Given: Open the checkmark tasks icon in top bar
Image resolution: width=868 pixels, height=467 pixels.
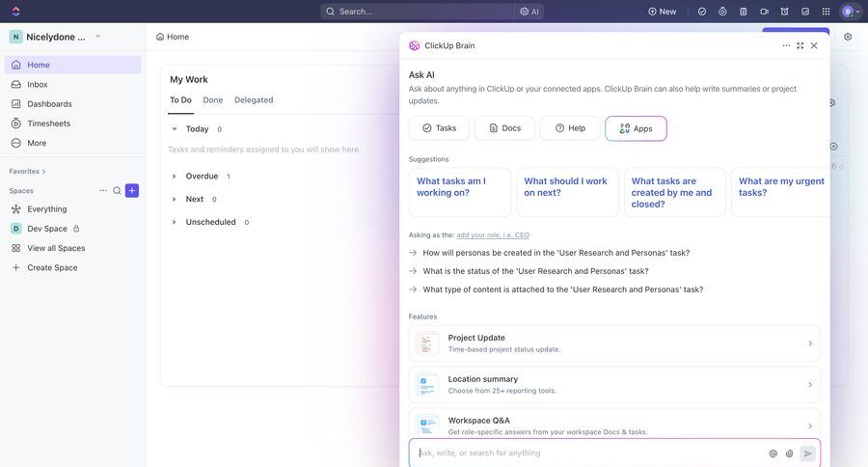Looking at the screenshot, I should [x=702, y=11].
